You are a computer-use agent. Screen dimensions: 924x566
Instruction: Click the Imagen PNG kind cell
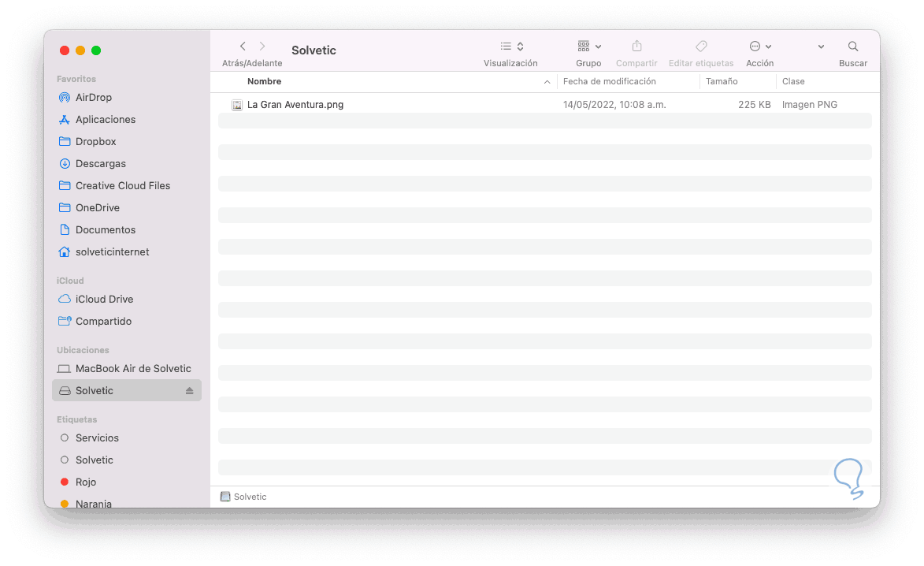pyautogui.click(x=809, y=104)
